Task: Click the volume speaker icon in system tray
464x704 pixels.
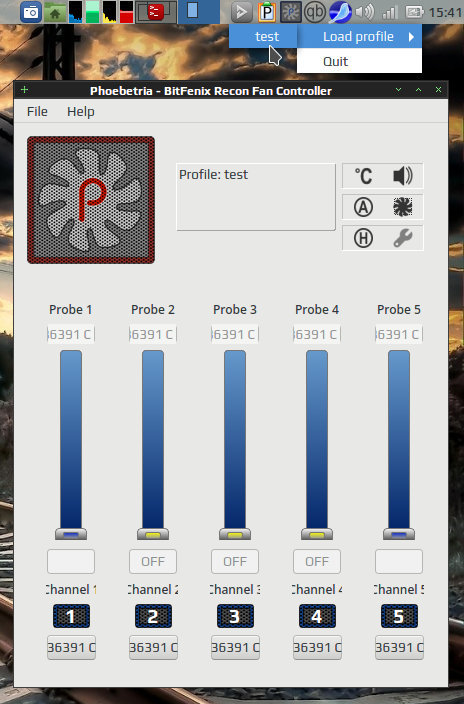Action: (364, 12)
